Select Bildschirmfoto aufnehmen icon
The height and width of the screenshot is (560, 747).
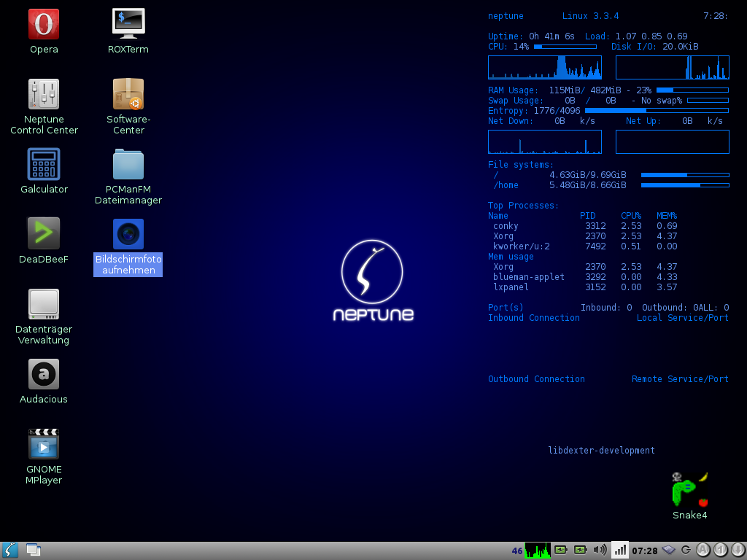coord(128,234)
